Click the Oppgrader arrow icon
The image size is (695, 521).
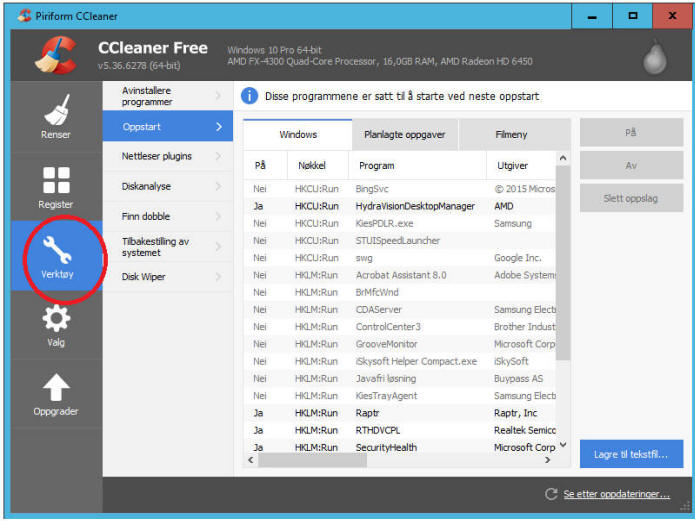pos(56,387)
